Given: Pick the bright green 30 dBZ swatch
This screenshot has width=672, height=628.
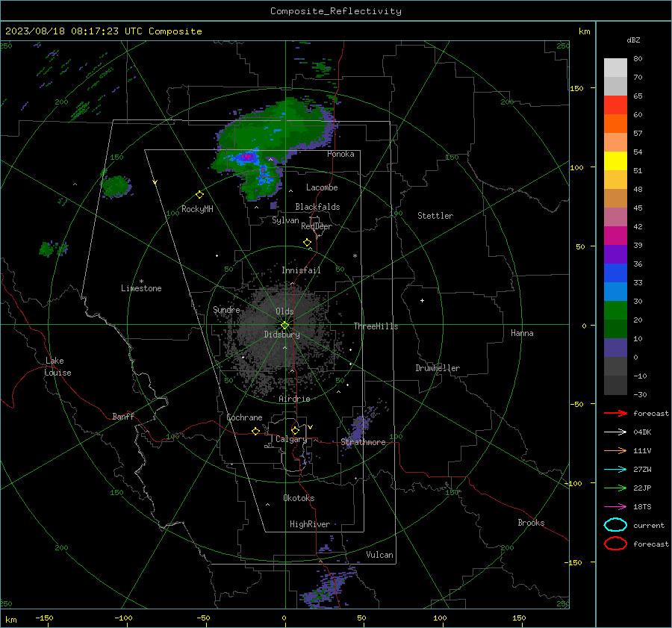Looking at the screenshot, I should pyautogui.click(x=615, y=310).
